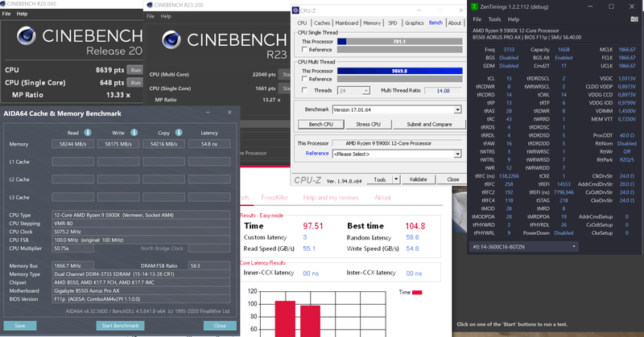The image size is (644, 337).
Task: Open File menu in ZenTimings
Action: point(477,19)
